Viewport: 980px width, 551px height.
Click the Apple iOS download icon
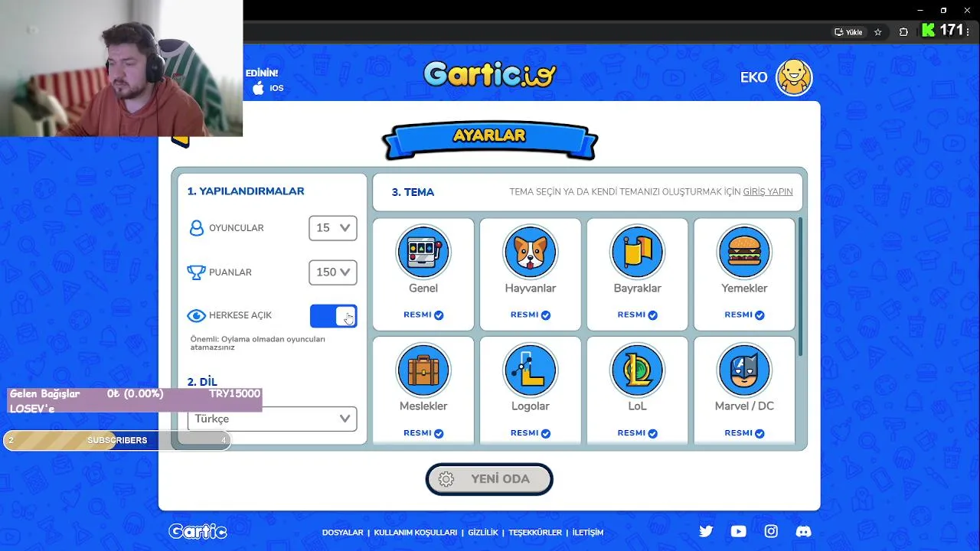pyautogui.click(x=258, y=88)
